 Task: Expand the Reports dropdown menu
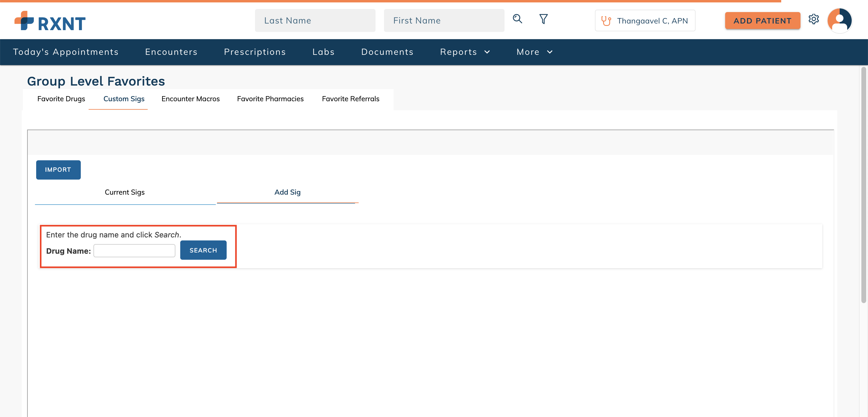(465, 52)
